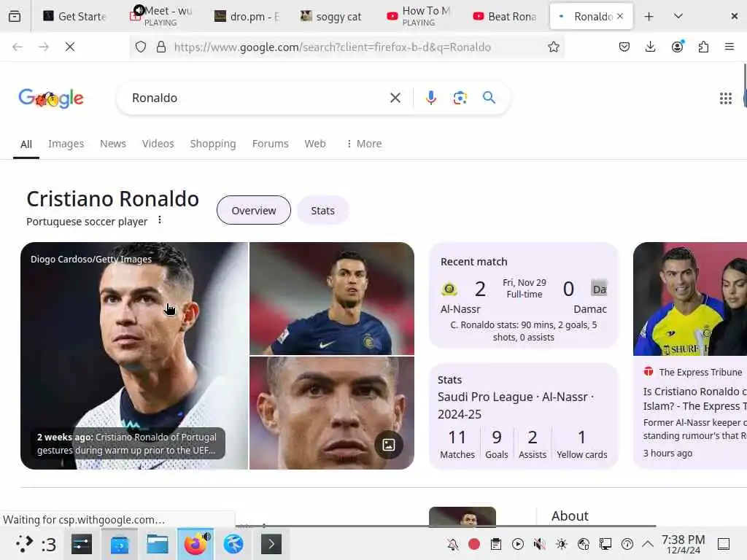Viewport: 747px width, 560px height.
Task: Close the Ronaldo tab
Action: (x=620, y=16)
